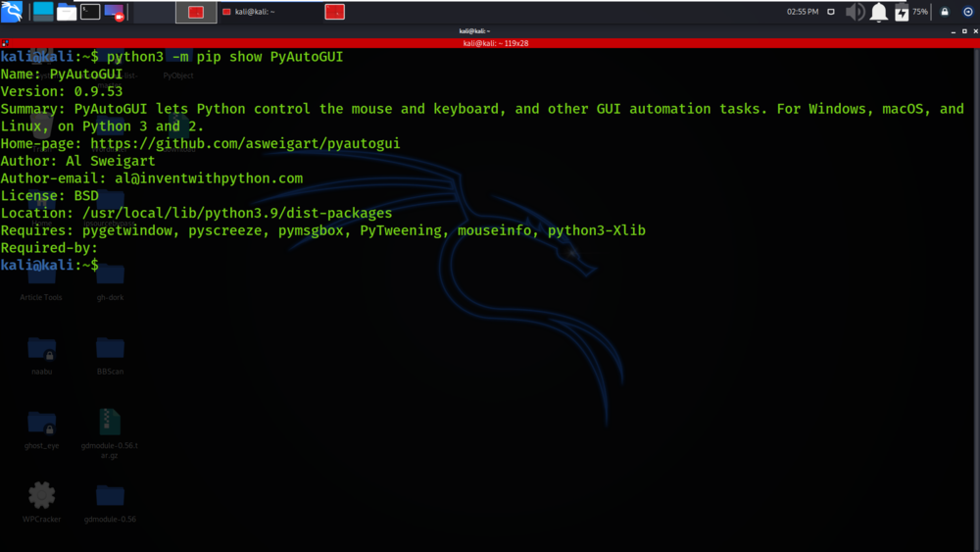Image resolution: width=980 pixels, height=552 pixels.
Task: Open the Kali applications menu
Action: (x=12, y=11)
